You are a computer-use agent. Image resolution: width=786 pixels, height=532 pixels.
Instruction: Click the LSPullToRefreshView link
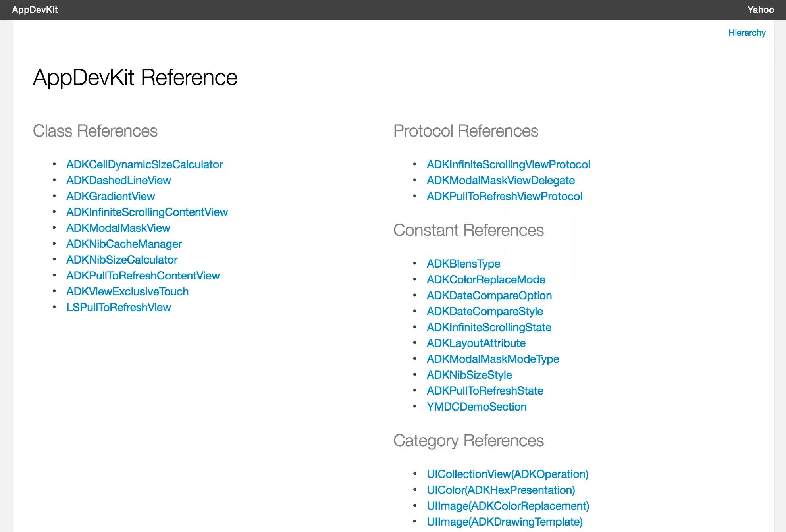coord(118,307)
